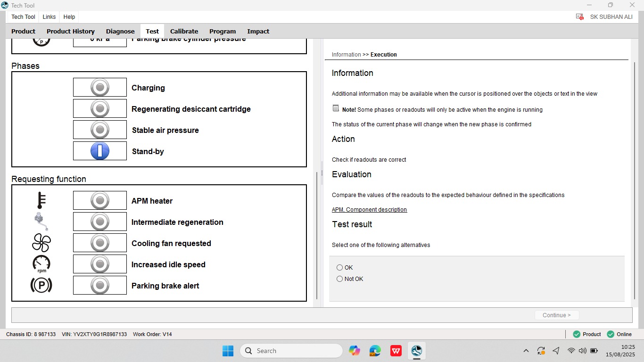Click the Intermediate regeneration status indicator
644x362 pixels.
(100, 222)
